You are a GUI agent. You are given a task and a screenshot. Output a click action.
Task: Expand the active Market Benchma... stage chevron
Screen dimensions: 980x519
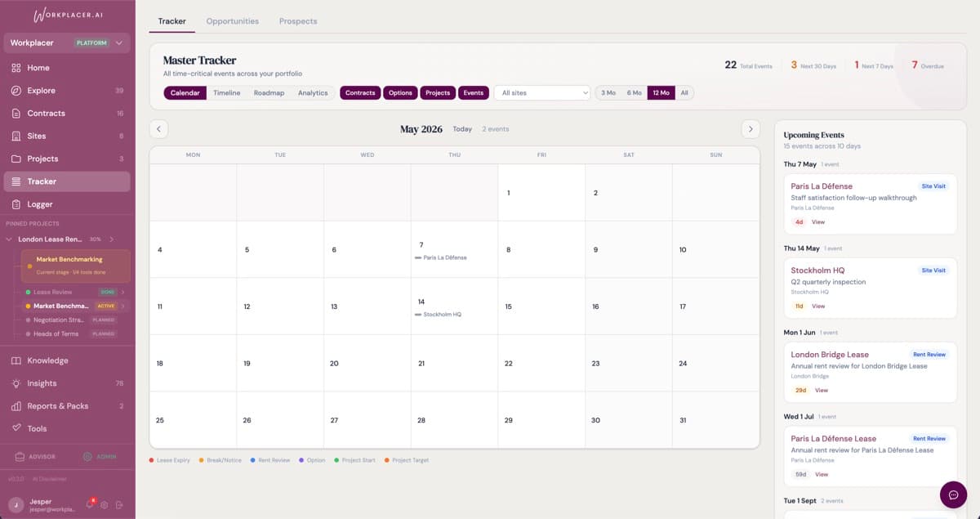(x=123, y=306)
